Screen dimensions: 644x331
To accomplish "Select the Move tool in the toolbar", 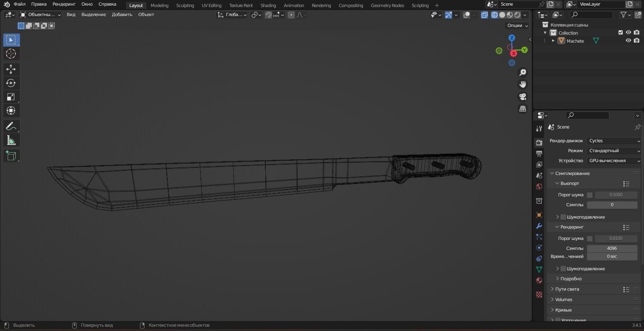I will [11, 69].
